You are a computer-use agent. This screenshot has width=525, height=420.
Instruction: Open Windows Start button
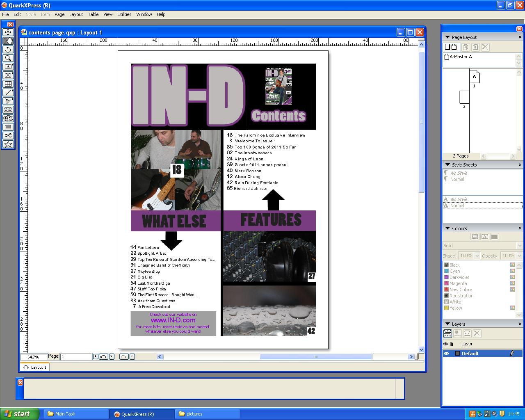[20, 414]
